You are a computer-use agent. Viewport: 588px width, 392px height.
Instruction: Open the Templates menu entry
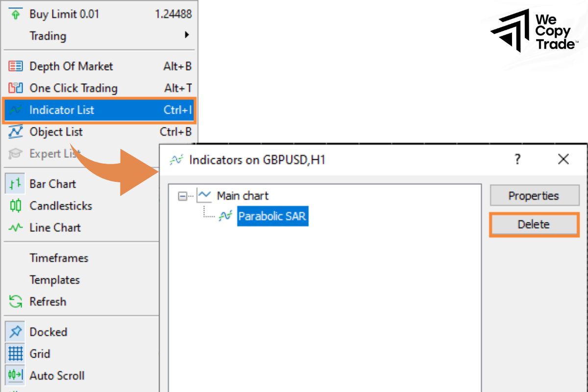(54, 280)
